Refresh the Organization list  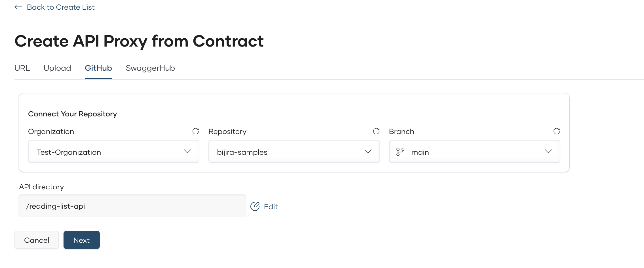point(196,131)
